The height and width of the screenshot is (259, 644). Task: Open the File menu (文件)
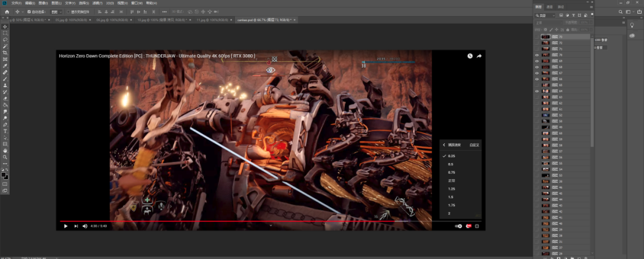[17, 3]
